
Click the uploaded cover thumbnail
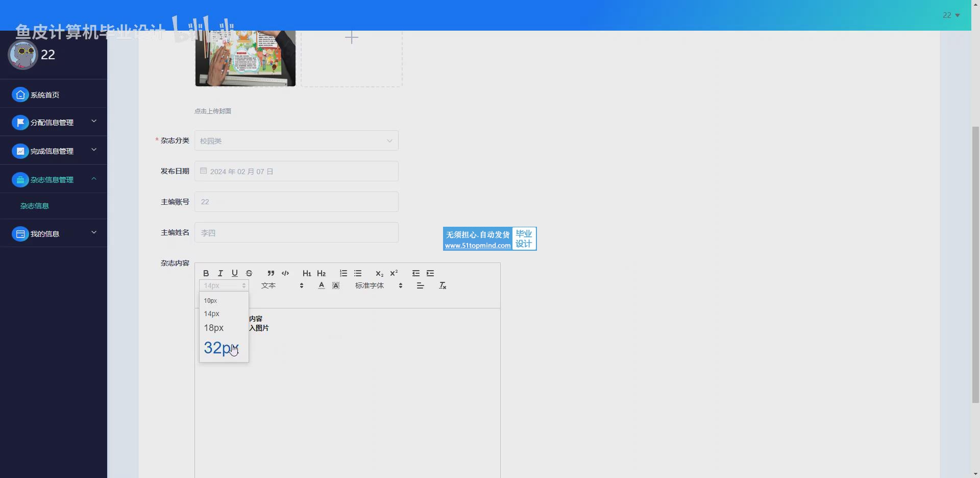coord(246,58)
